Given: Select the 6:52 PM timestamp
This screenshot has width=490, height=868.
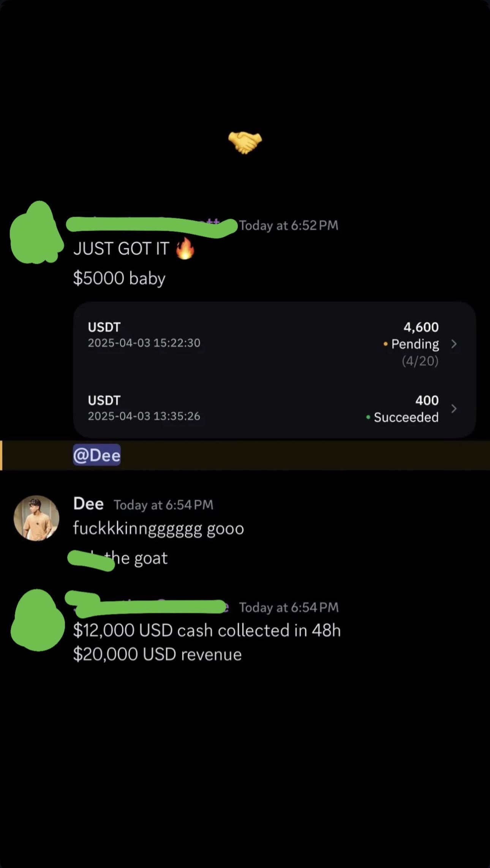Looking at the screenshot, I should [x=288, y=225].
